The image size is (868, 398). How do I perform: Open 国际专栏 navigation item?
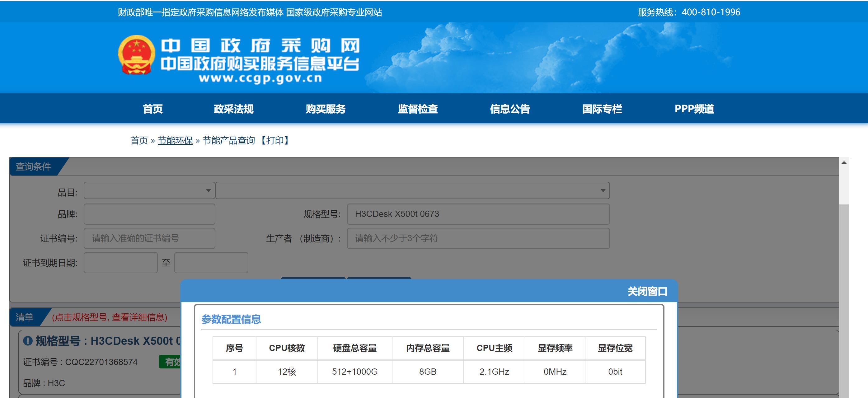tap(602, 109)
